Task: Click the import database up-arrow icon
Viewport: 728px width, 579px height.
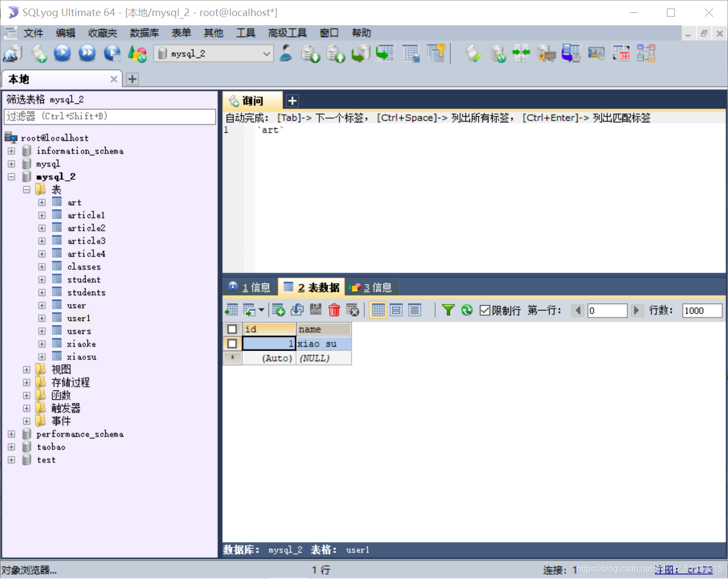Action: pos(336,54)
